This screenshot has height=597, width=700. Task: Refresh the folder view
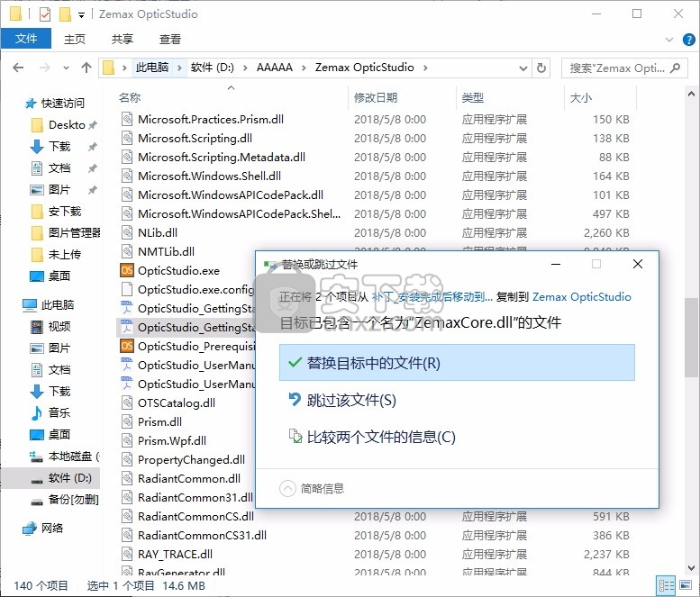[x=541, y=68]
